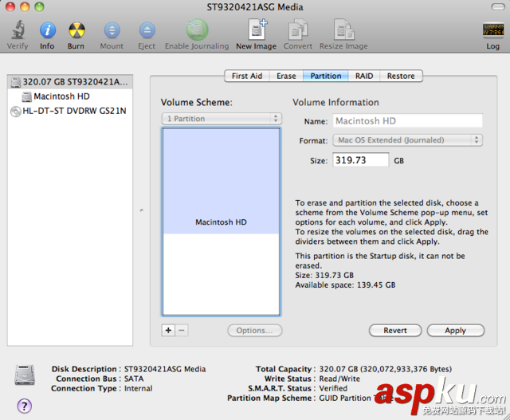The image size is (510, 420).
Task: Click the Size field showing 319.73
Action: tap(361, 160)
